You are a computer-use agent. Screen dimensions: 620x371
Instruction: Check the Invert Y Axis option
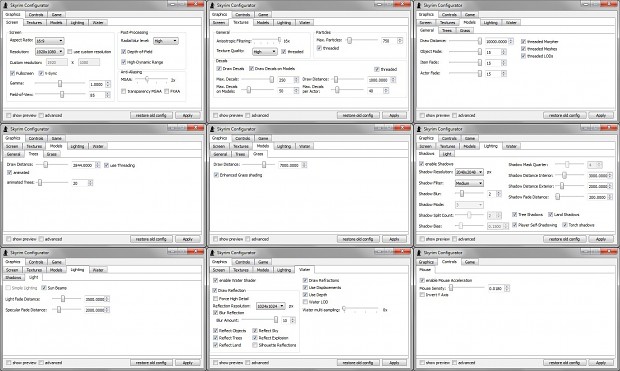pyautogui.click(x=422, y=295)
